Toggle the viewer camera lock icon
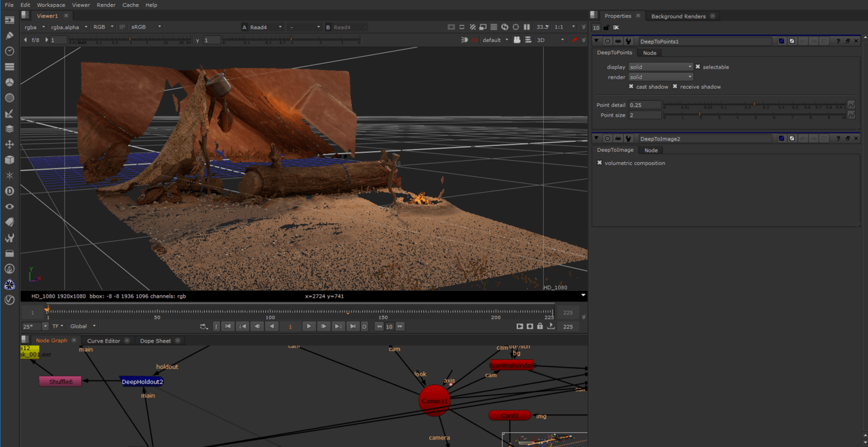This screenshot has height=447, width=868. point(517,40)
